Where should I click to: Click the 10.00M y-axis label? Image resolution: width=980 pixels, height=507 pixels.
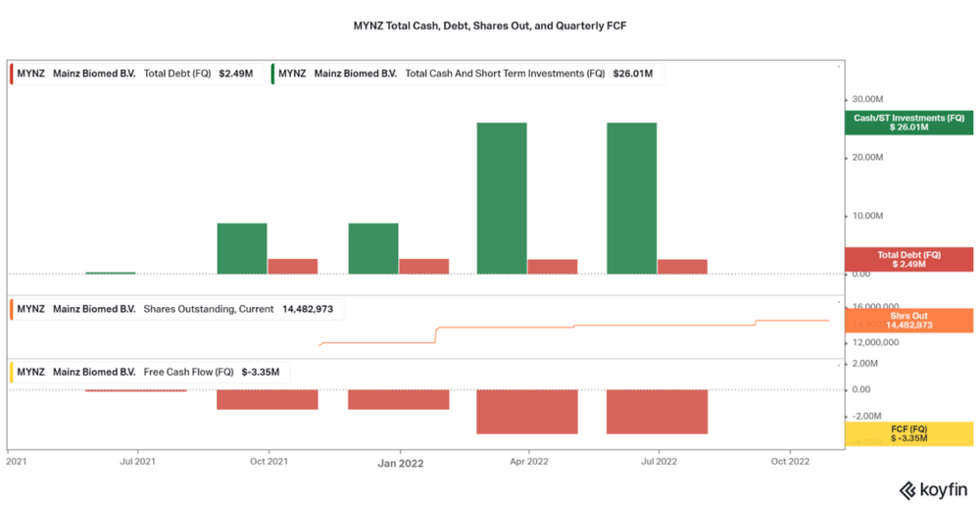867,216
